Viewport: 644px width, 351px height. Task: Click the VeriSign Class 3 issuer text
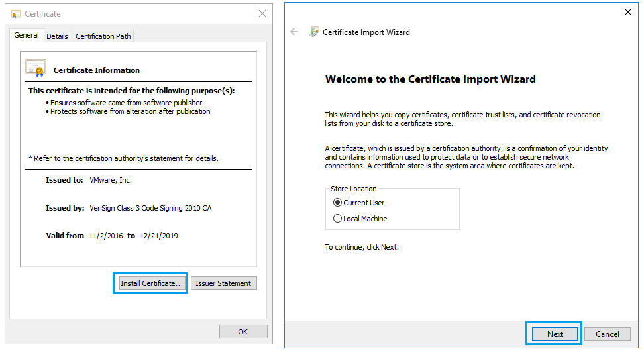pyautogui.click(x=150, y=208)
